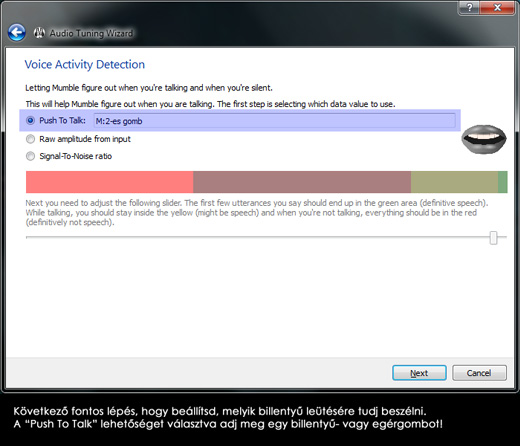This screenshot has height=446, width=520.
Task: Click the help question mark button
Action: click(x=469, y=7)
